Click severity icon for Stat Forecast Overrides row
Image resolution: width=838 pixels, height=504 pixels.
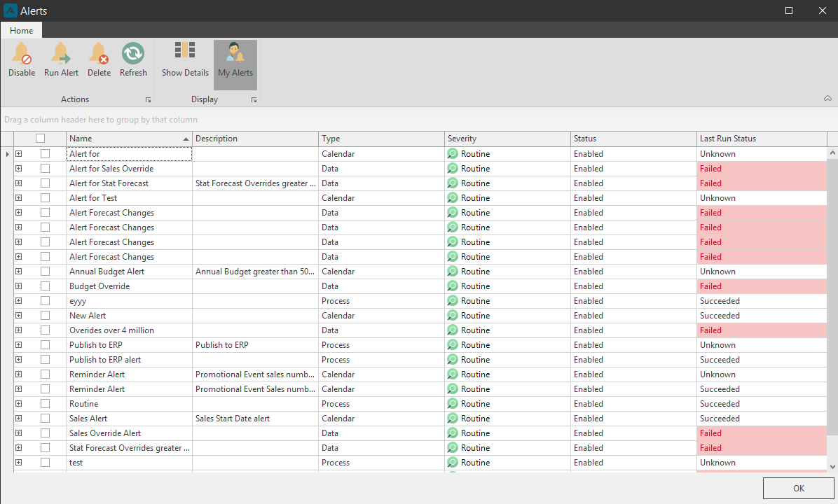pyautogui.click(x=453, y=448)
